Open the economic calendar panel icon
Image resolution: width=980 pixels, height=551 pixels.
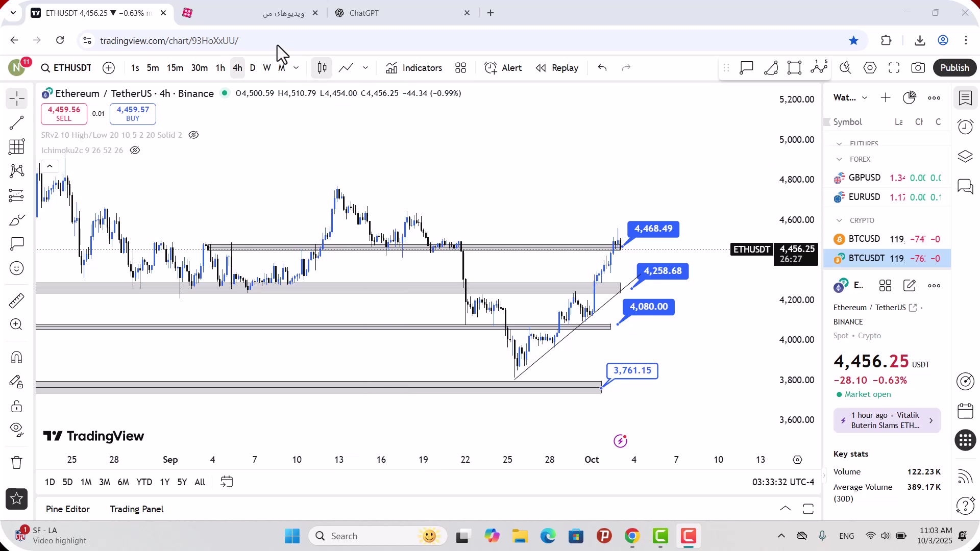pos(965,411)
